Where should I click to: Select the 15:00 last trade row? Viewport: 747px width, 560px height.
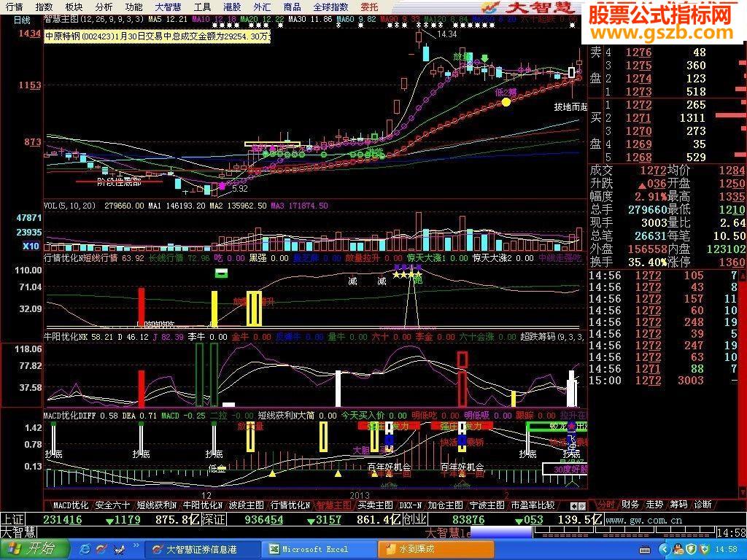(x=664, y=381)
